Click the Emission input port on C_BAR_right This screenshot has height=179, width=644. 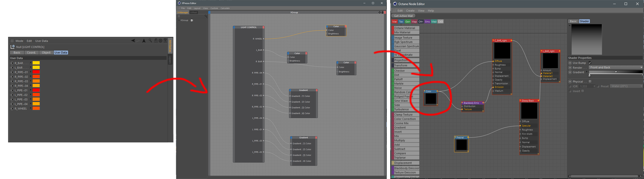pos(493,87)
